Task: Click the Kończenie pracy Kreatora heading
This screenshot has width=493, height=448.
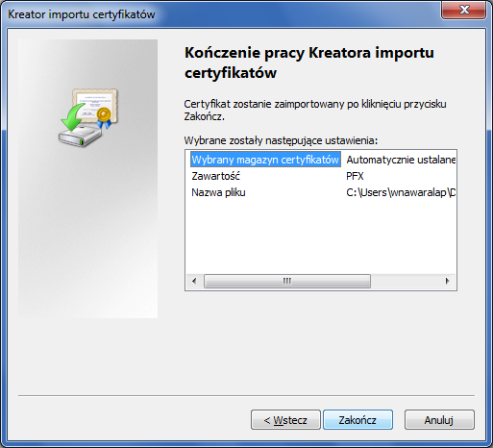Action: pyautogui.click(x=309, y=62)
